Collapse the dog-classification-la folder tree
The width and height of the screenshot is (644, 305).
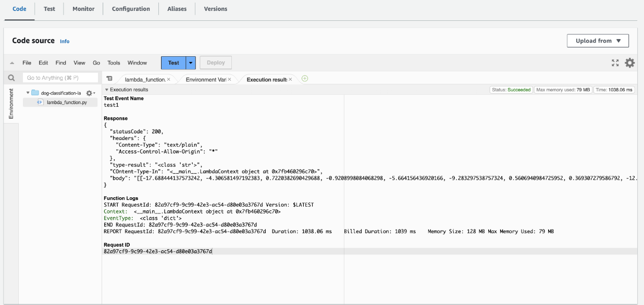tap(28, 93)
